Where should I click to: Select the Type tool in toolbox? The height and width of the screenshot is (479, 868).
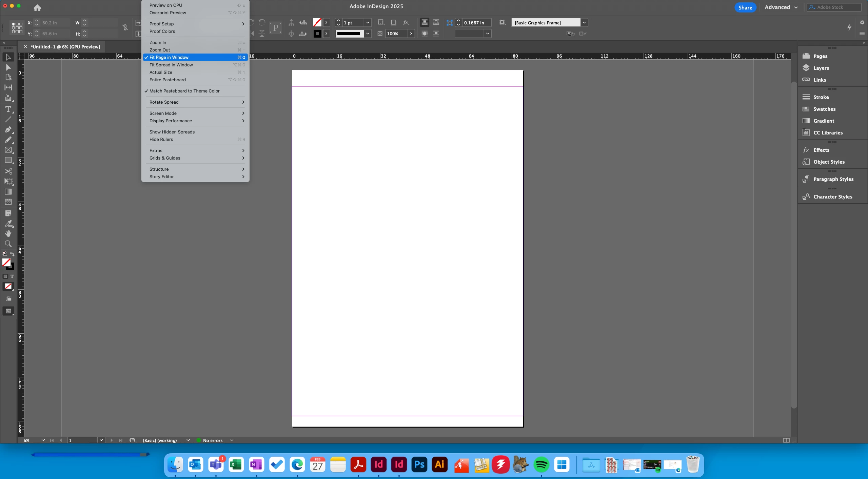tap(8, 109)
